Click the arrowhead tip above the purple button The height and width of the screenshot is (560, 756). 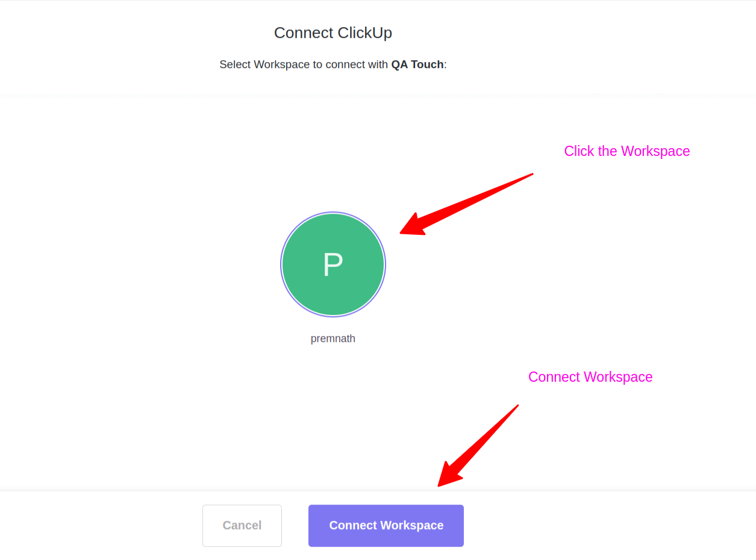440,485
